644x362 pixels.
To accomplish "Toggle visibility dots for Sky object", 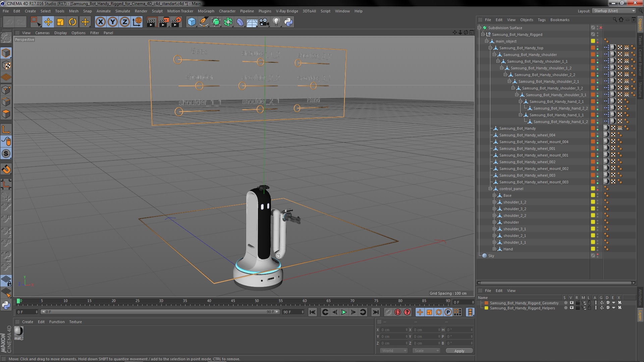I will click(x=598, y=256).
